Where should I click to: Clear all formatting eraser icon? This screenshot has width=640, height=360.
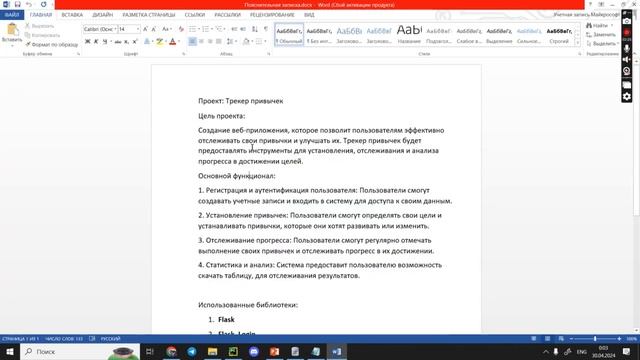[x=181, y=29]
